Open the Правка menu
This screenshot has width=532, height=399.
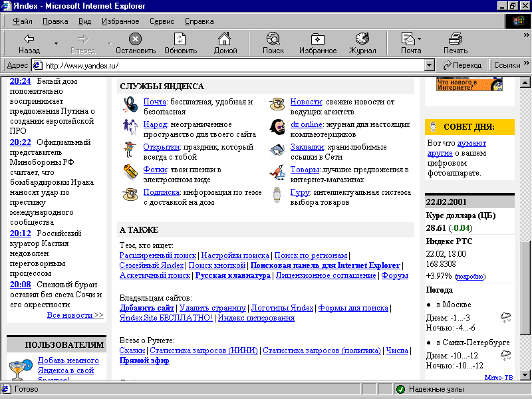pyautogui.click(x=55, y=21)
